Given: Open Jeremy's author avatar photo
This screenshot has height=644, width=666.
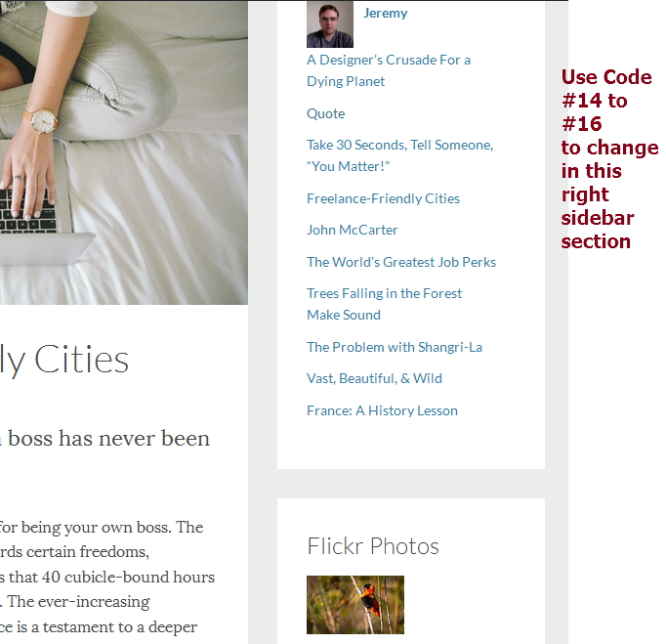Looking at the screenshot, I should [330, 24].
